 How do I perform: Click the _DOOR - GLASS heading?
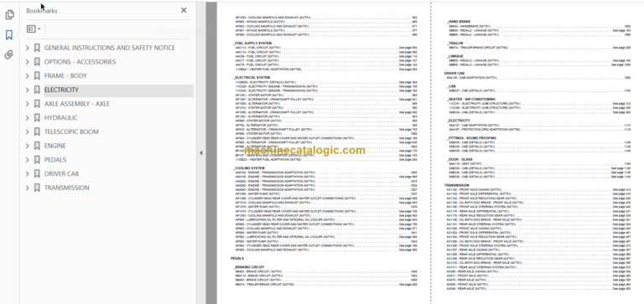[x=460, y=160]
